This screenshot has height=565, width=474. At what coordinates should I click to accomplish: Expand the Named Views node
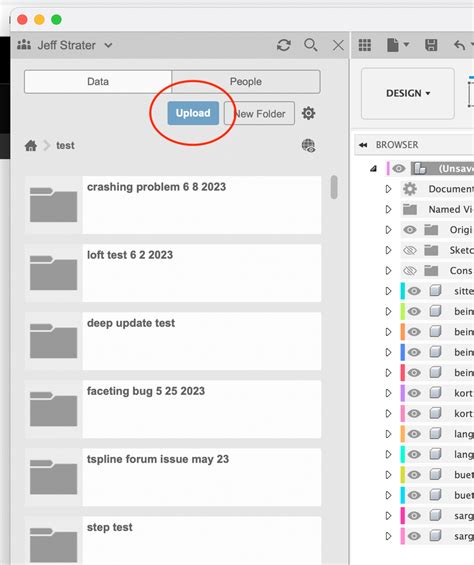click(388, 209)
